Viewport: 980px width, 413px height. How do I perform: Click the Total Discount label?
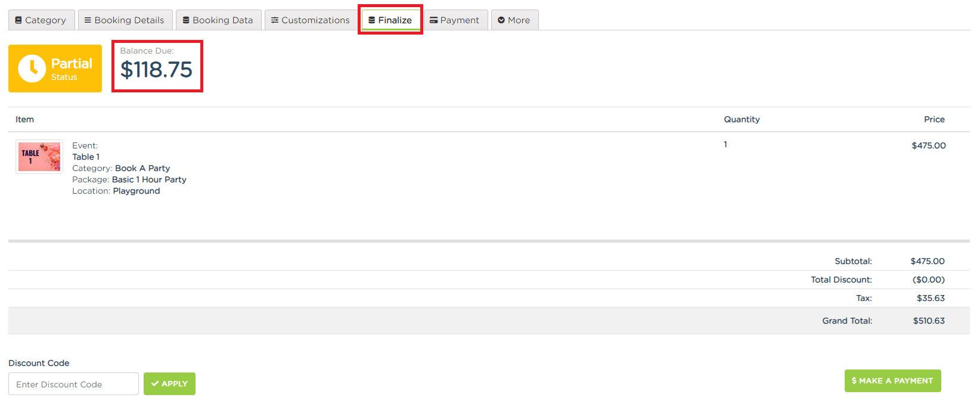841,280
